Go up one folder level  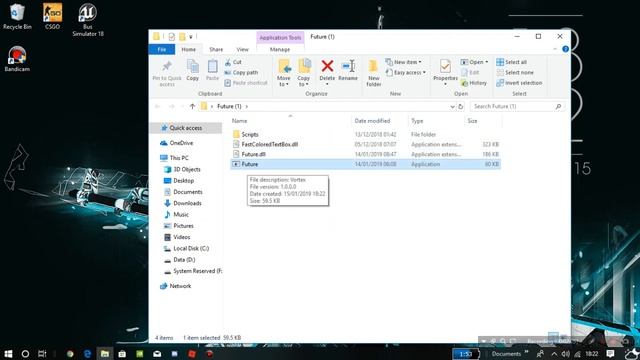192,106
